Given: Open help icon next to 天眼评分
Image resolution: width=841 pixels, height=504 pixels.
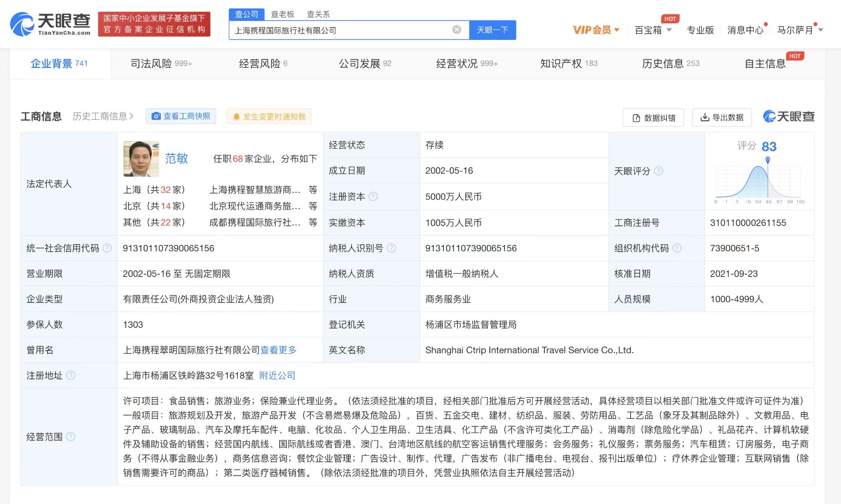Looking at the screenshot, I should pos(658,171).
